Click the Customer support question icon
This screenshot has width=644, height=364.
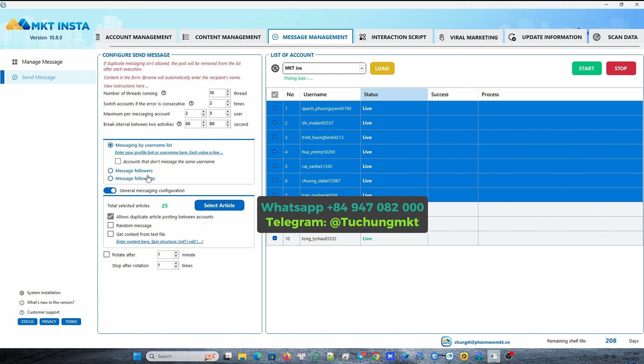(x=22, y=313)
